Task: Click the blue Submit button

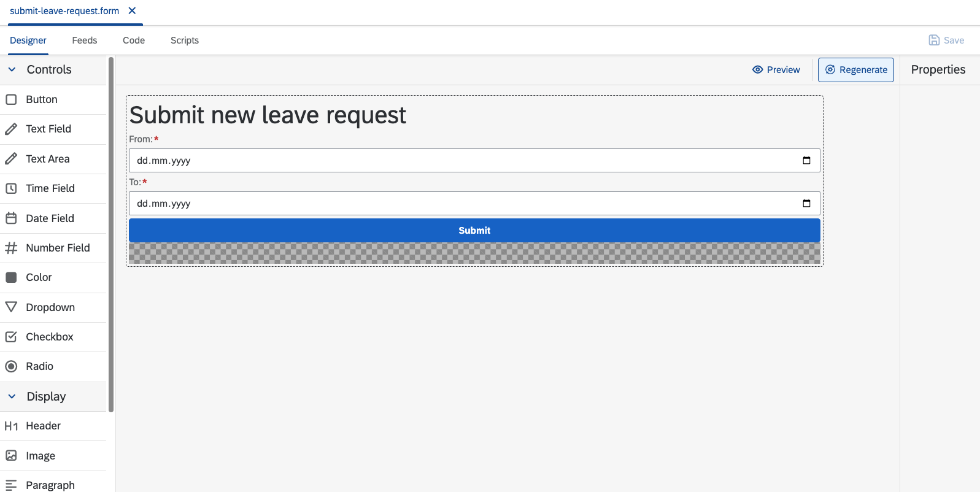Action: [x=474, y=231]
